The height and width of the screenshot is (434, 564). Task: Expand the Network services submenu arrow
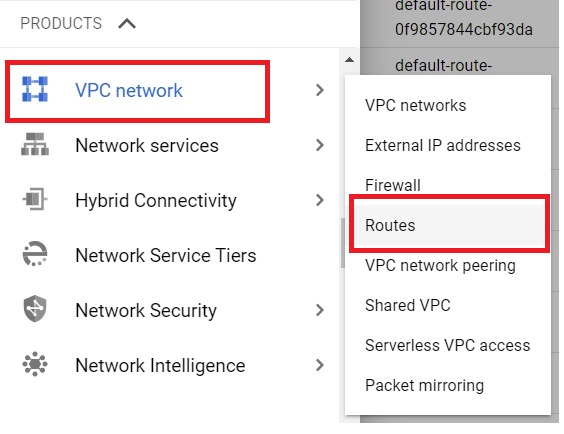[x=319, y=145]
